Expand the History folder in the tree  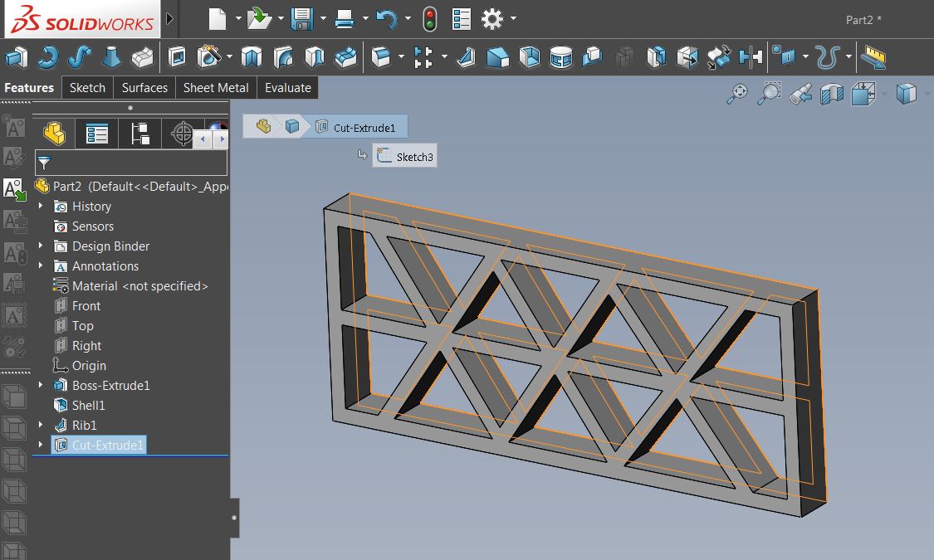41,206
